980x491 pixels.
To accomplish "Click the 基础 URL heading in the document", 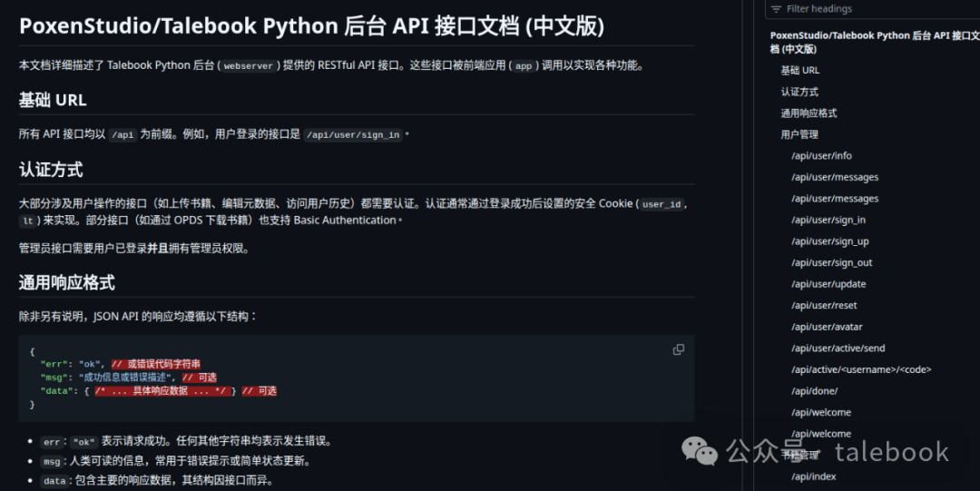I will pos(53,100).
